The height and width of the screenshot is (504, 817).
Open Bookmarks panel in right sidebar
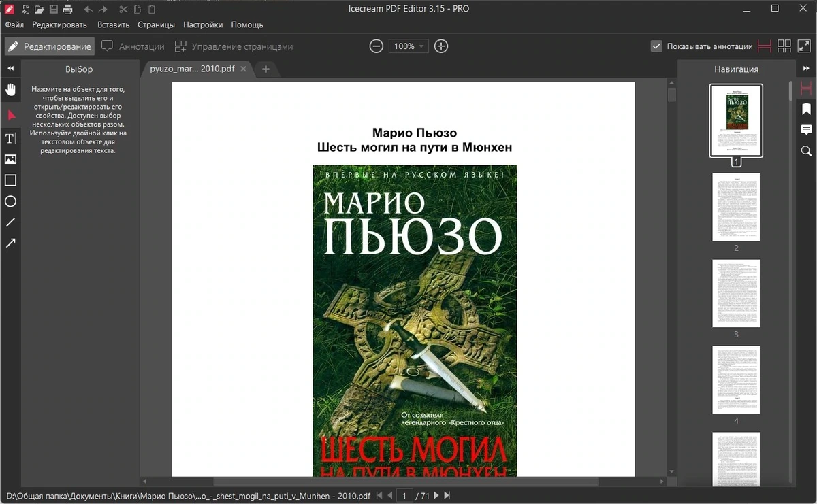[x=806, y=109]
